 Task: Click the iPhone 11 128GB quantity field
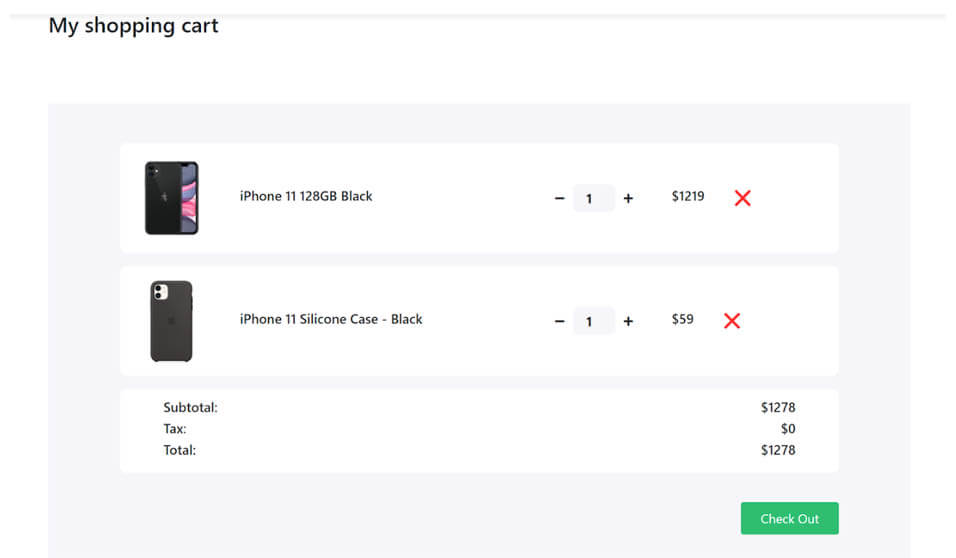tap(593, 198)
